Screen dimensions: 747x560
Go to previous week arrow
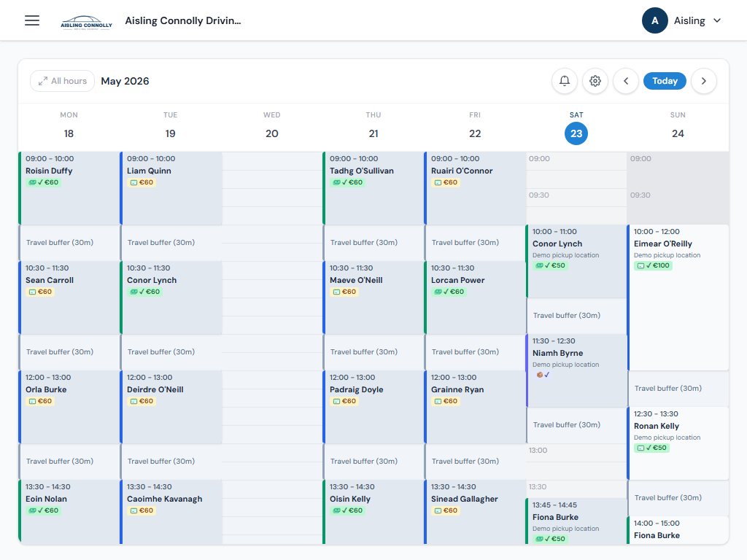(x=626, y=81)
